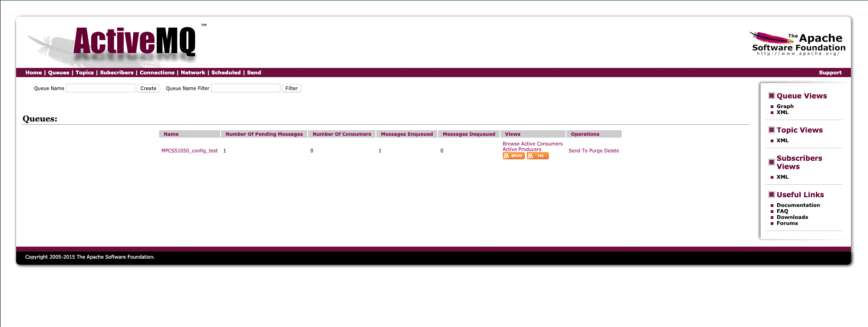This screenshot has width=868, height=327.
Task: Open Documentation under Useful Links
Action: pos(798,206)
